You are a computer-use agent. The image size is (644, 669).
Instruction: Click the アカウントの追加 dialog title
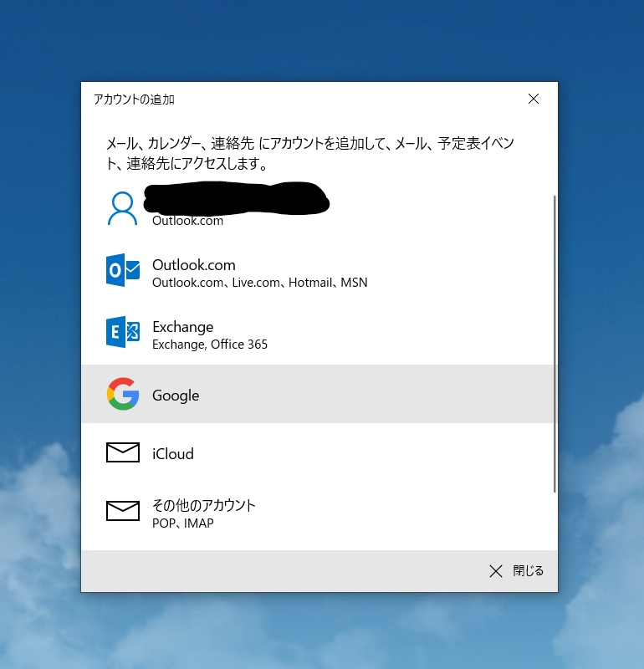(134, 100)
